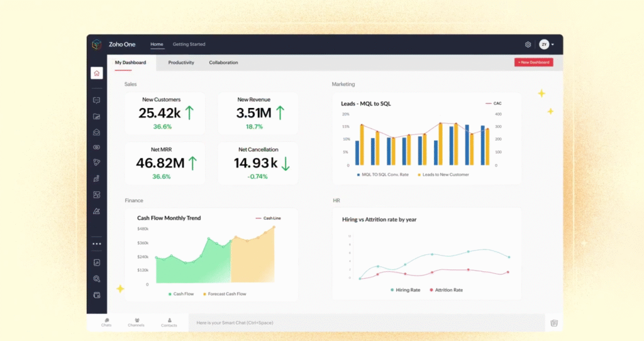Click the Zoho One logo icon
The image size is (644, 341).
[96, 45]
